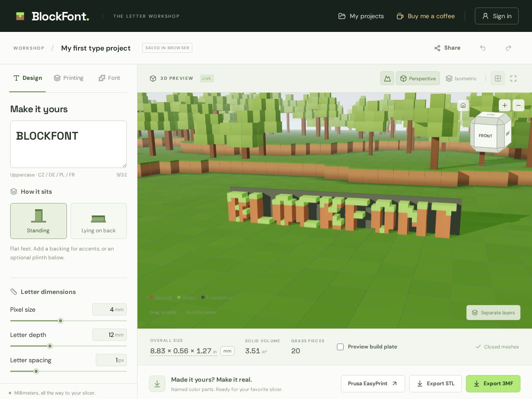The height and width of the screenshot is (399, 532).
Task: Click the Letter depth value field
Action: [109, 335]
